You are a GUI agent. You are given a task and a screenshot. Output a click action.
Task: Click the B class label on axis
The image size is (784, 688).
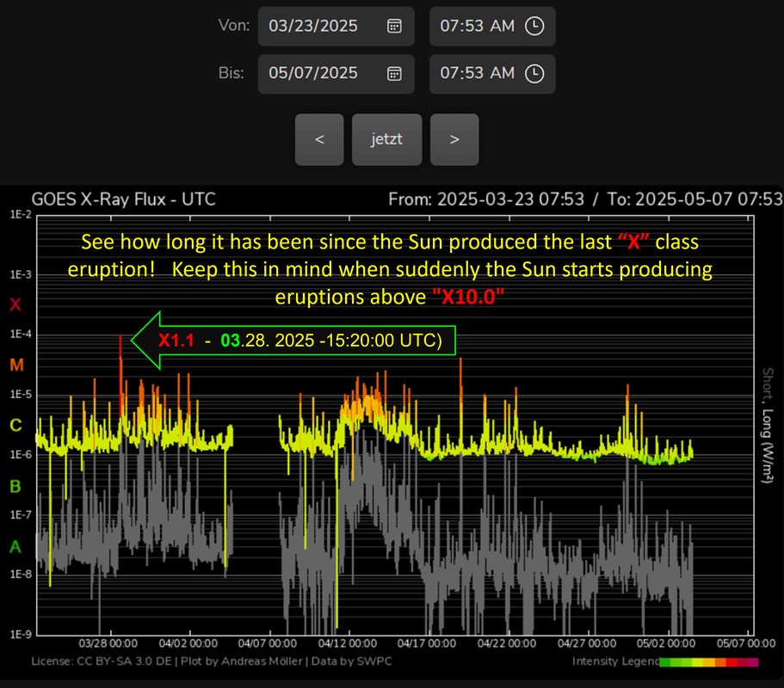click(15, 486)
